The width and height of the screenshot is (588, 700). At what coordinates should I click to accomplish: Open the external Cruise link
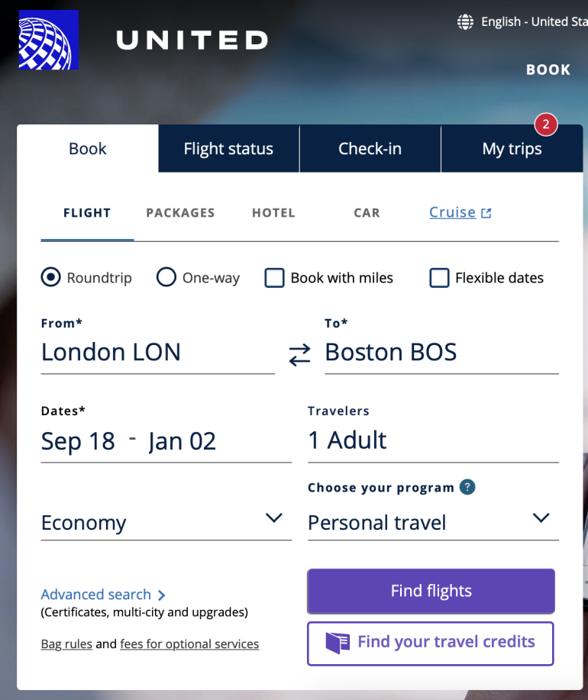coord(460,213)
